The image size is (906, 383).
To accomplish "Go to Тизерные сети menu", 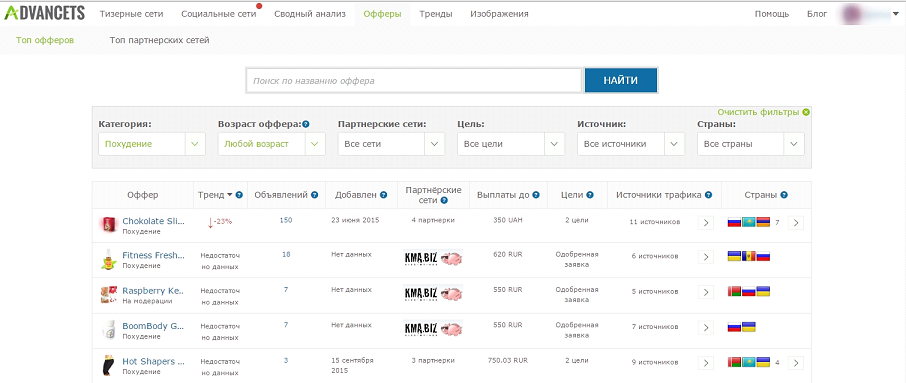I will (x=131, y=14).
